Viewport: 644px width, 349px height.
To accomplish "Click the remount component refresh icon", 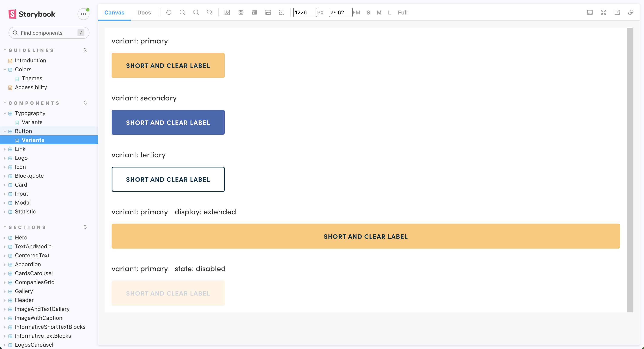I will pos(169,13).
